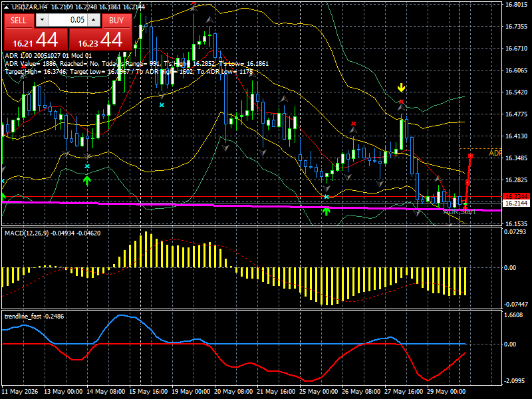The height and width of the screenshot is (399, 532).
Task: Click the 16.4775 price scale value
Action: click(x=516, y=114)
